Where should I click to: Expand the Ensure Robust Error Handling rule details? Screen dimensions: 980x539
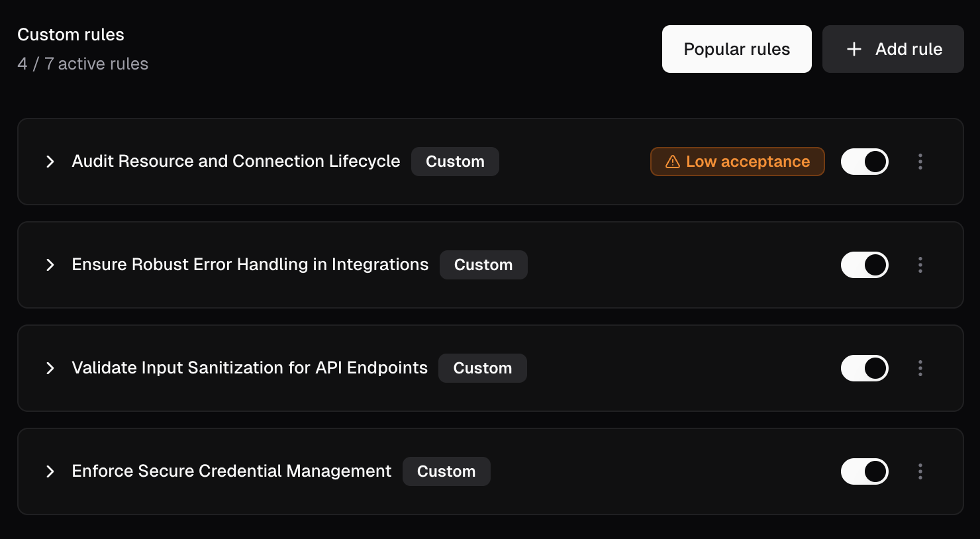click(x=50, y=264)
